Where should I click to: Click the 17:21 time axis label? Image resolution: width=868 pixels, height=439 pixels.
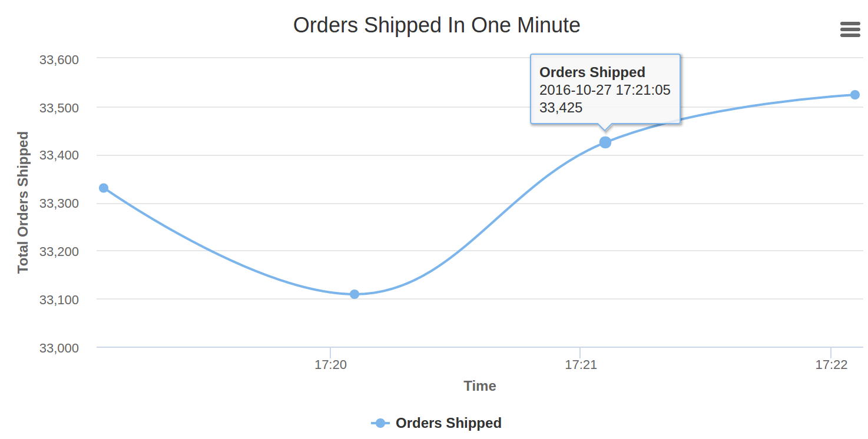click(581, 365)
